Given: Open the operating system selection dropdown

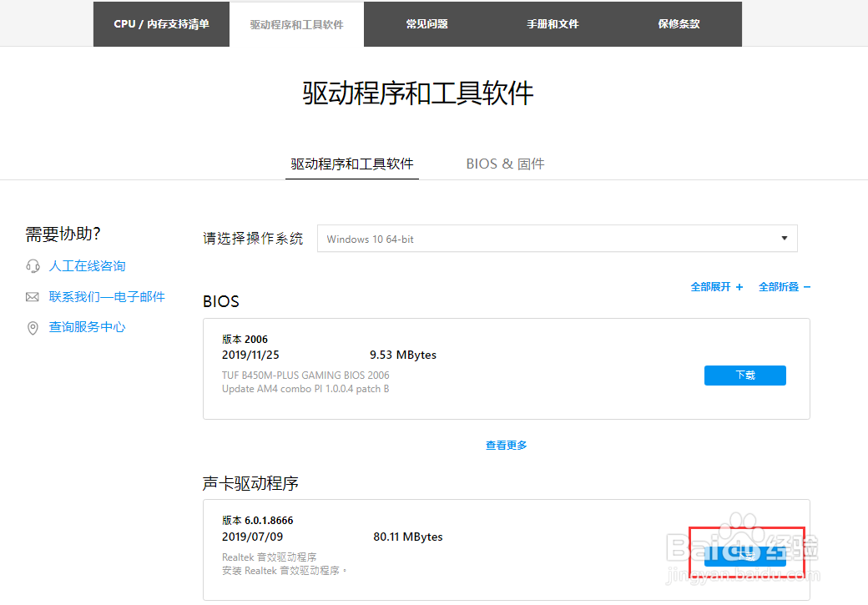Looking at the screenshot, I should tap(557, 238).
